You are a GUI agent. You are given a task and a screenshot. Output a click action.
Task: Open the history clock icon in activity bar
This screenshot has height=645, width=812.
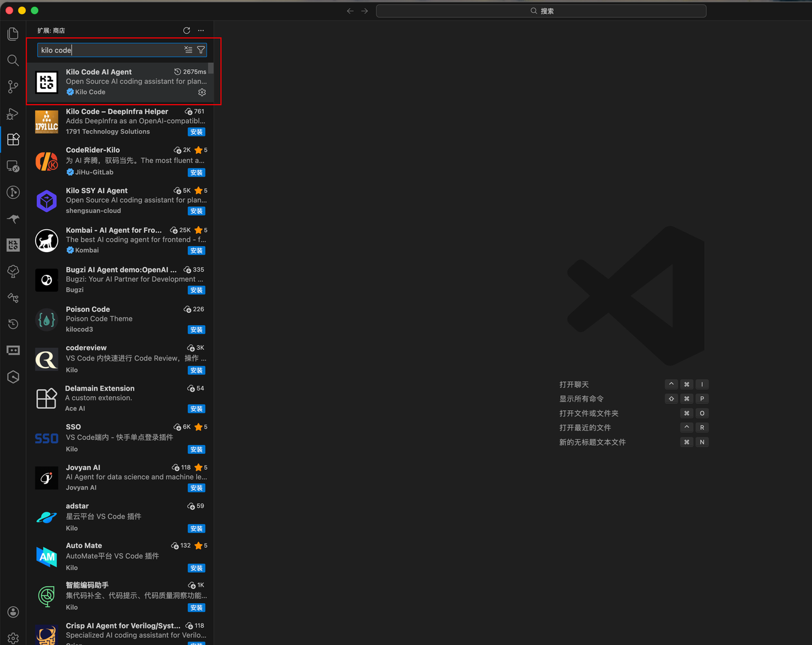click(x=13, y=324)
